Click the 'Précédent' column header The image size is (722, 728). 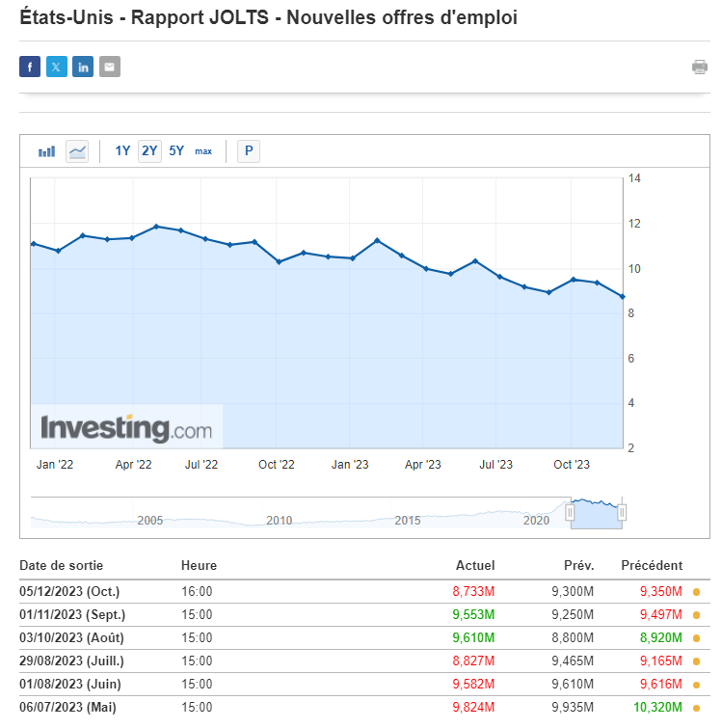click(x=652, y=565)
